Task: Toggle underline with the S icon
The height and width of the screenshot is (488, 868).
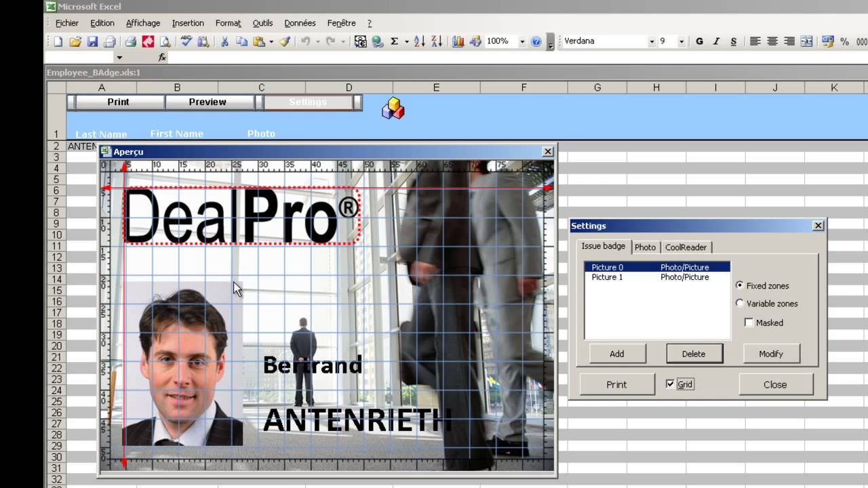Action: 733,41
